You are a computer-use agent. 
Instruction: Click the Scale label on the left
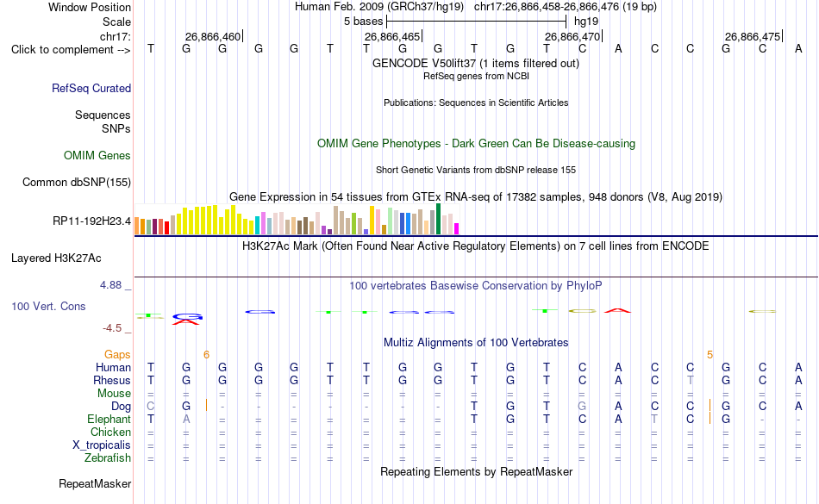click(x=116, y=22)
